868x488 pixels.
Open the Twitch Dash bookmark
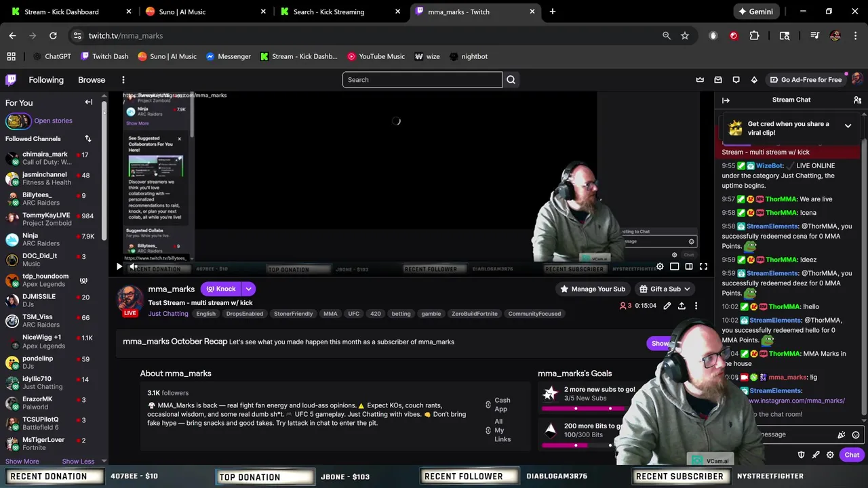[104, 56]
